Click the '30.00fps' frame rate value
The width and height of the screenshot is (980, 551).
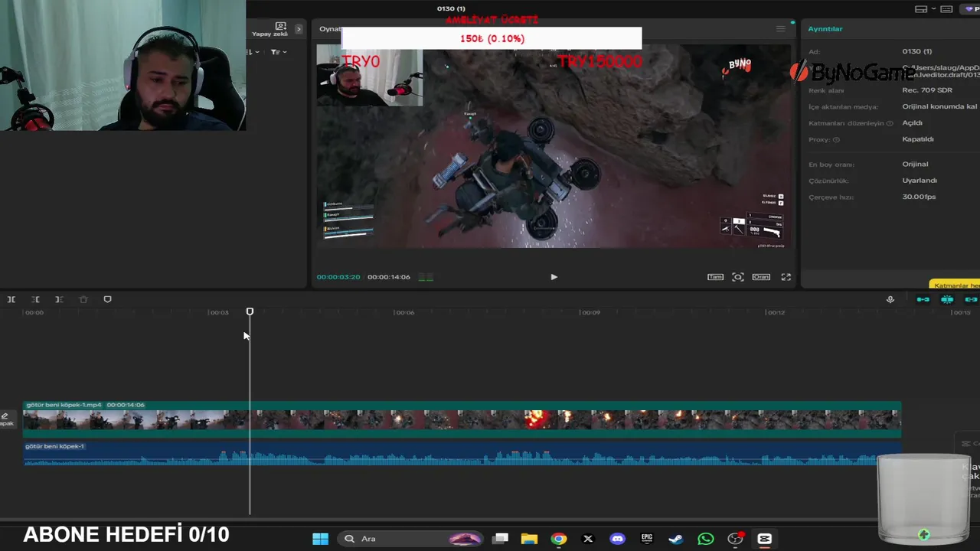point(919,197)
